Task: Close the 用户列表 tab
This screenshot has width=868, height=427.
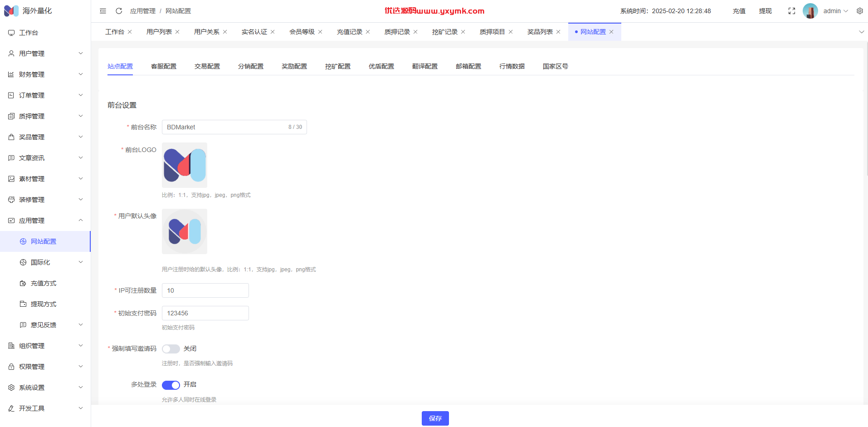Action: point(177,32)
